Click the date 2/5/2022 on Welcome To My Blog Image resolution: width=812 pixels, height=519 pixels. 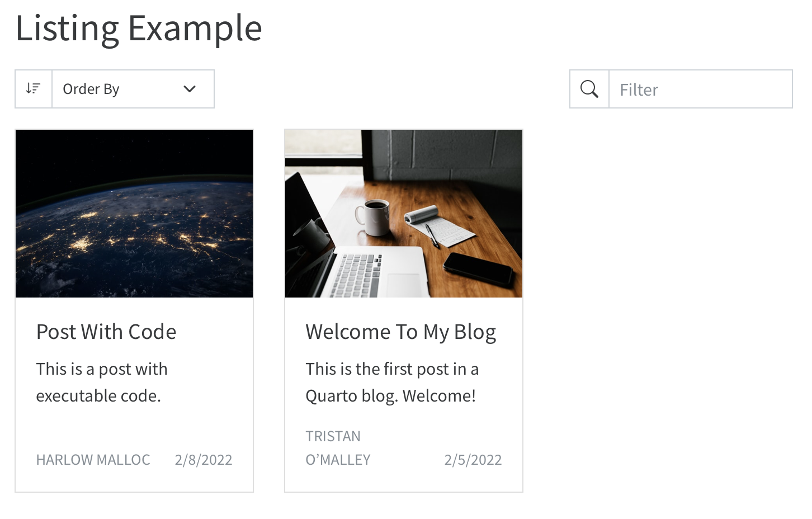tap(473, 459)
